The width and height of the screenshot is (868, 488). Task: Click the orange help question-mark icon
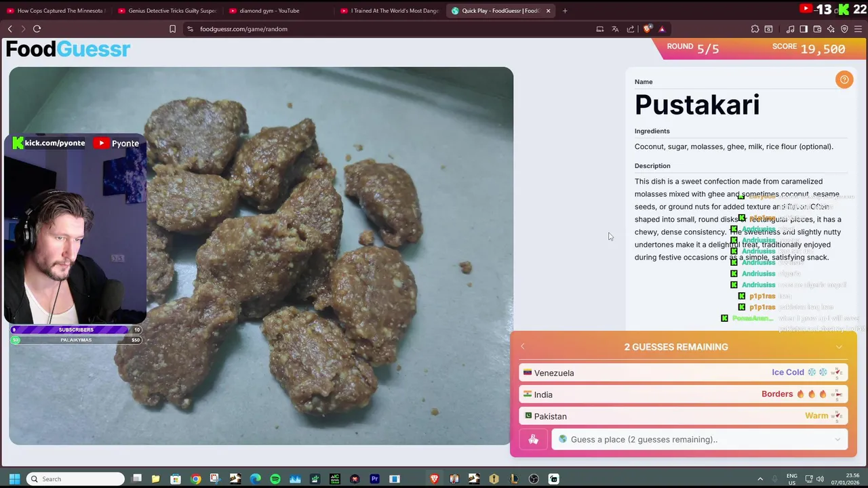coord(844,80)
